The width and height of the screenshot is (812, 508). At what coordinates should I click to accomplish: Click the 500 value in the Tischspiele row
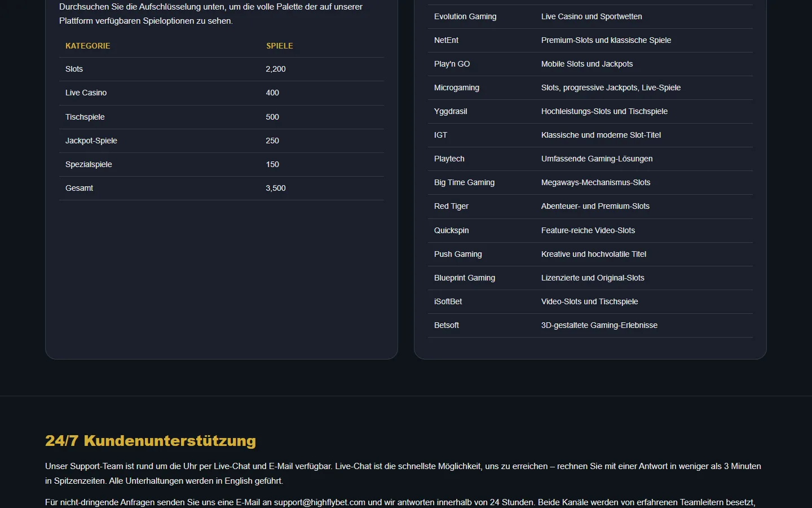click(x=272, y=117)
